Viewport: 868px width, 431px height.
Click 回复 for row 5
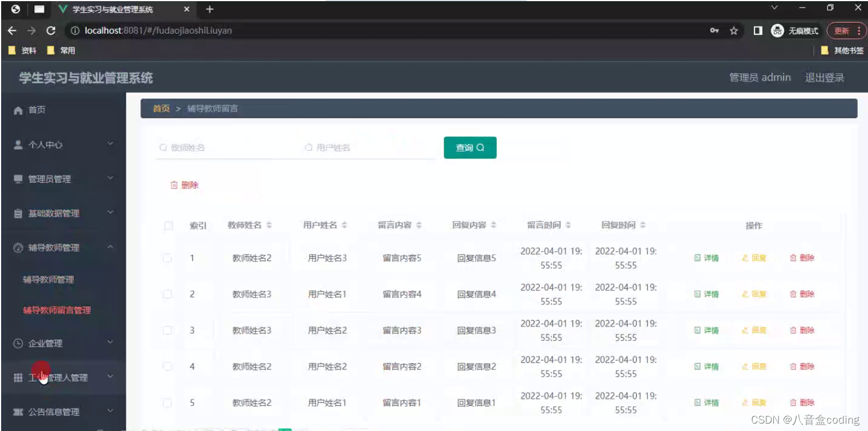click(754, 402)
